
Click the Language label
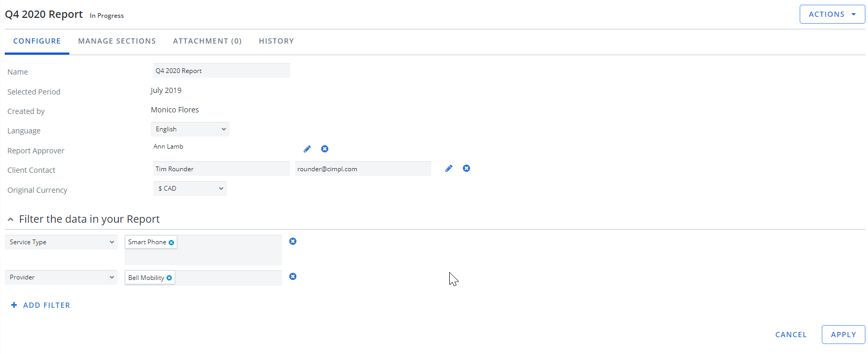24,131
